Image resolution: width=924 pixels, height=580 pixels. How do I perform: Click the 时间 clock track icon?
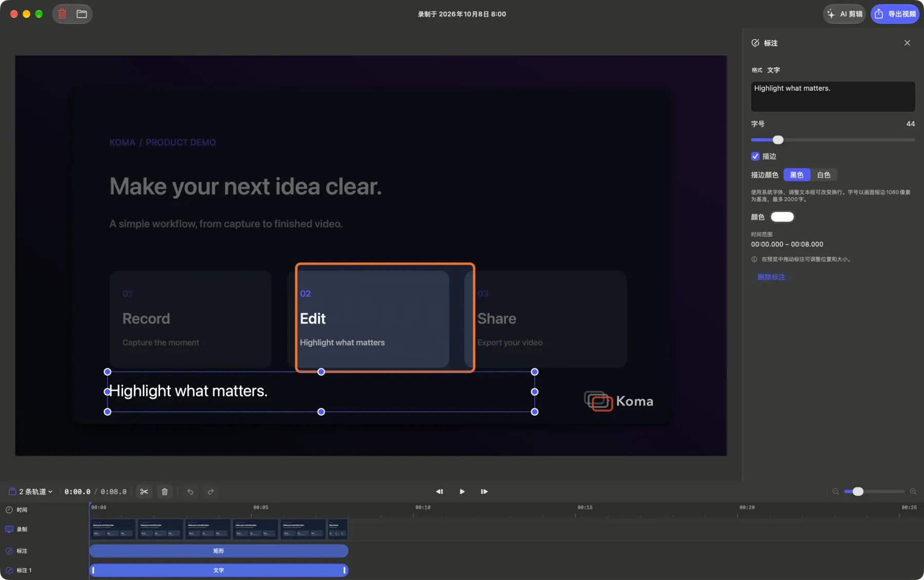point(9,510)
